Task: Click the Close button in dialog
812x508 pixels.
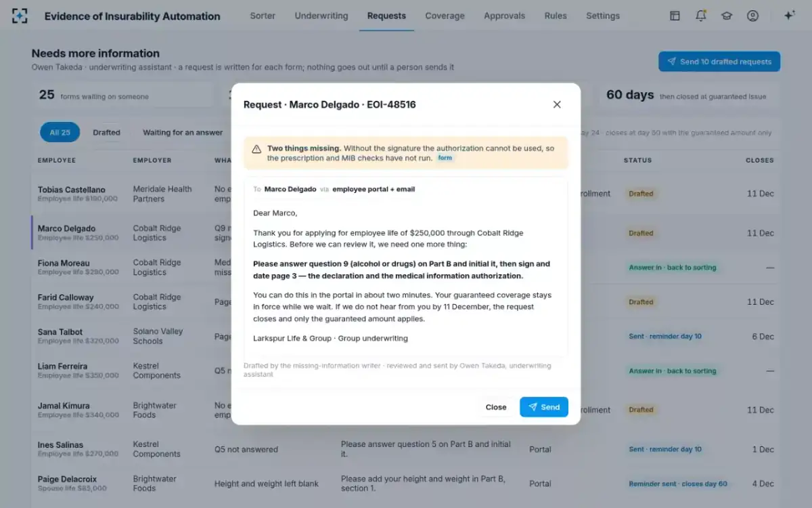Action: (496, 407)
